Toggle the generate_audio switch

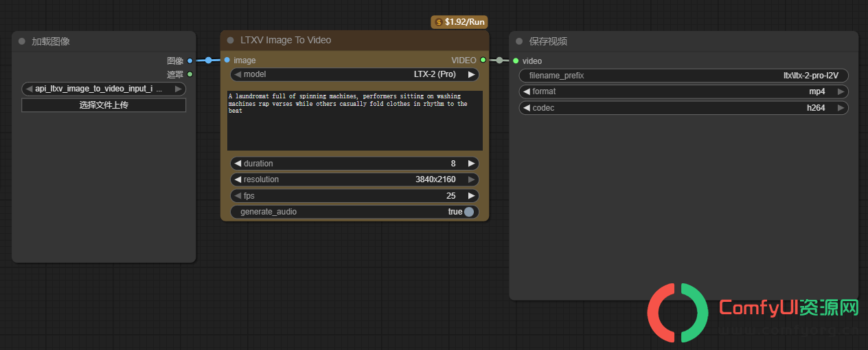[x=469, y=212]
